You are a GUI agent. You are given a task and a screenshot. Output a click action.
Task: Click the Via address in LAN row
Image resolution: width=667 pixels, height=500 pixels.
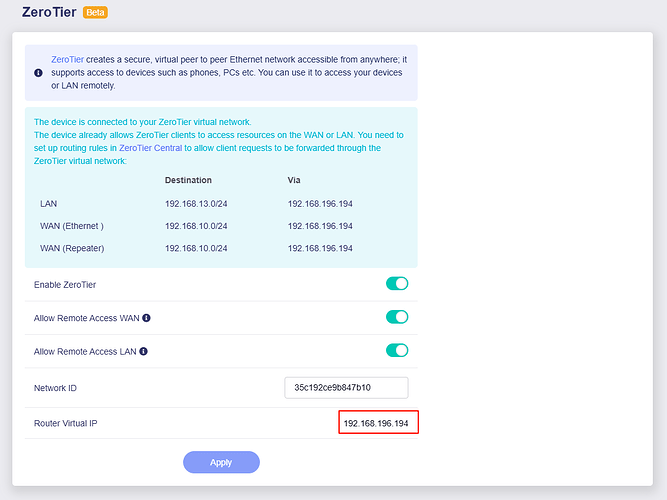click(x=320, y=203)
